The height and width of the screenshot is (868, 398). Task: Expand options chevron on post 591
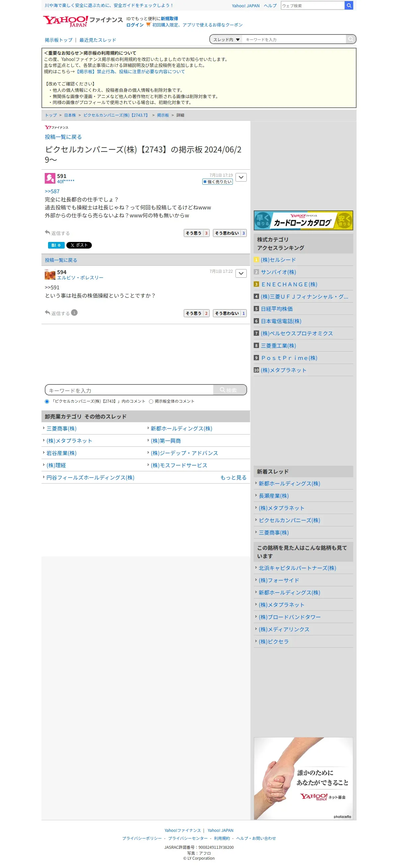[241, 177]
